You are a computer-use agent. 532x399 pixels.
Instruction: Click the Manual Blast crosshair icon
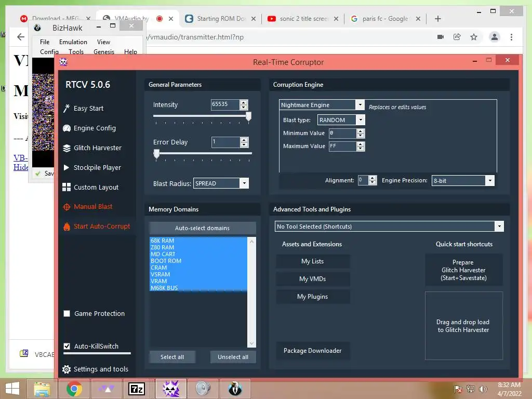[66, 207]
